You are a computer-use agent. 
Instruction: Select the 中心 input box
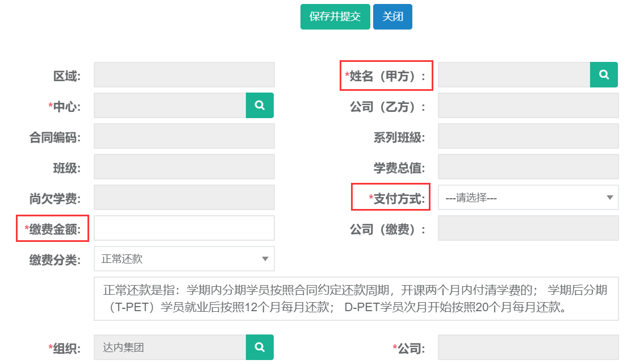coord(169,106)
